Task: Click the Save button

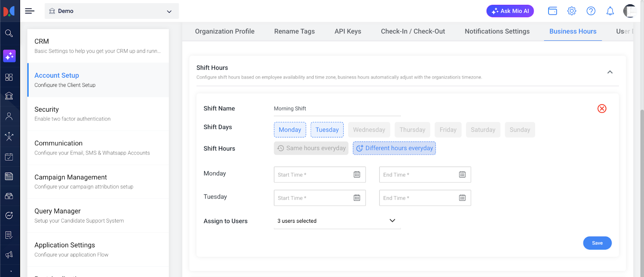Action: click(597, 243)
